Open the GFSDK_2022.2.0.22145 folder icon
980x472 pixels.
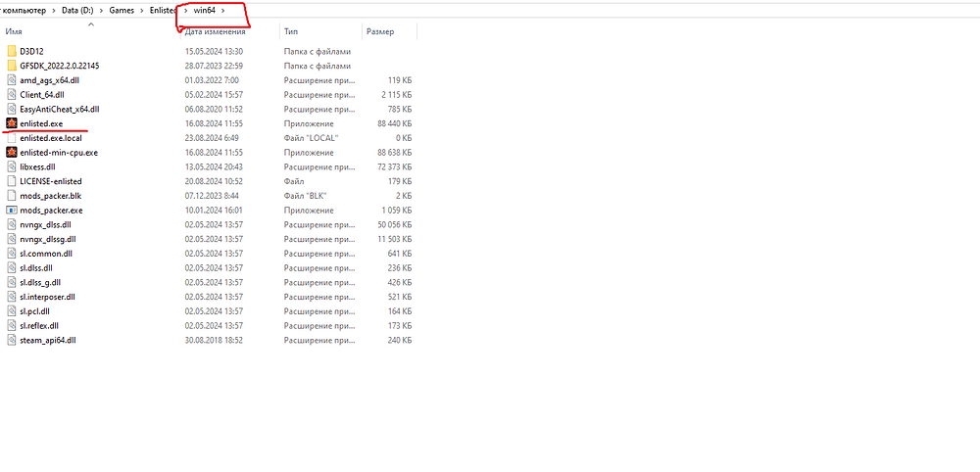point(12,66)
